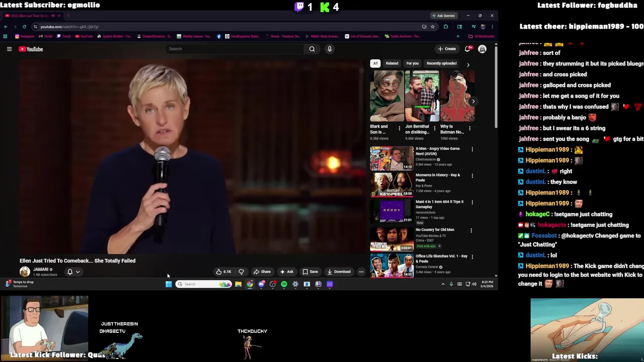Open No Country for Old Men thumbnail

pos(391,239)
